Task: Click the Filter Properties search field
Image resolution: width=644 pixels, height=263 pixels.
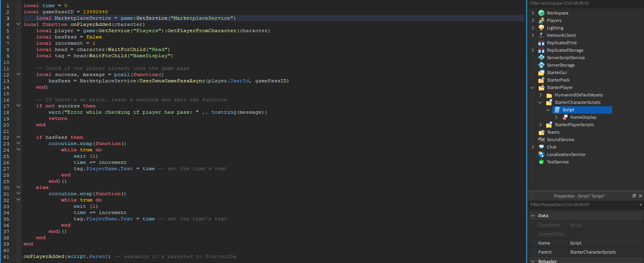Action: [583, 205]
